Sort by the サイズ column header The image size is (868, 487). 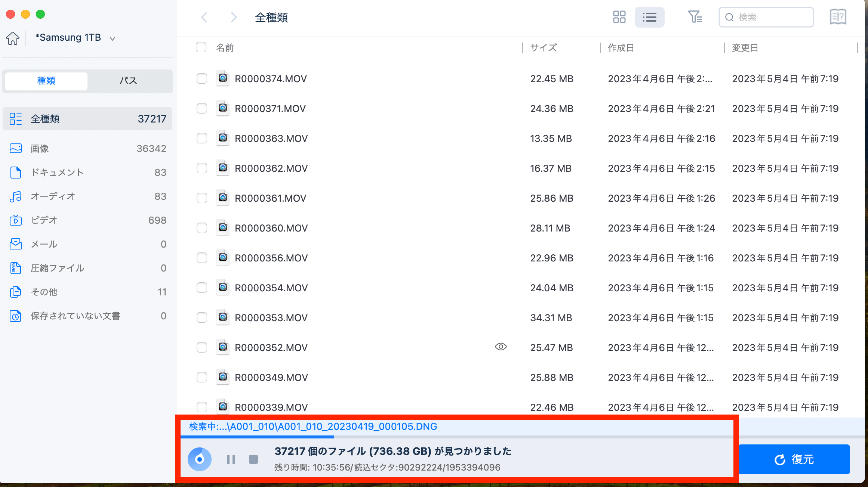coord(544,48)
